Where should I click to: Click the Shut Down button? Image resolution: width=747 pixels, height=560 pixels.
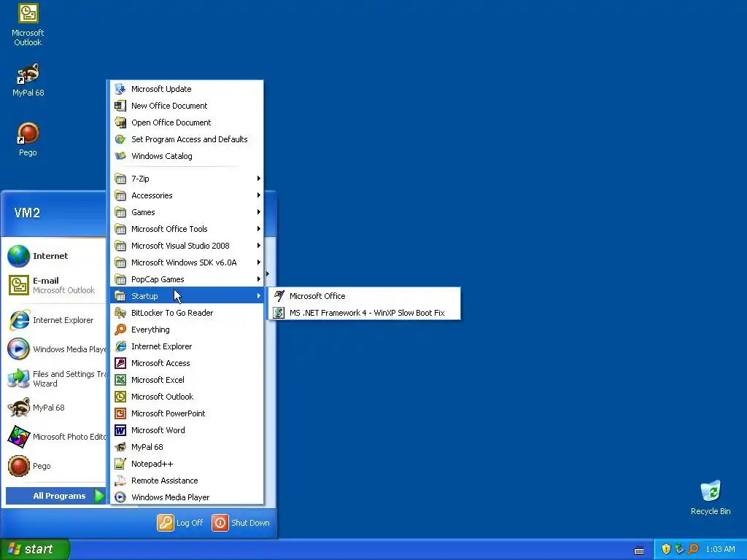tap(241, 522)
